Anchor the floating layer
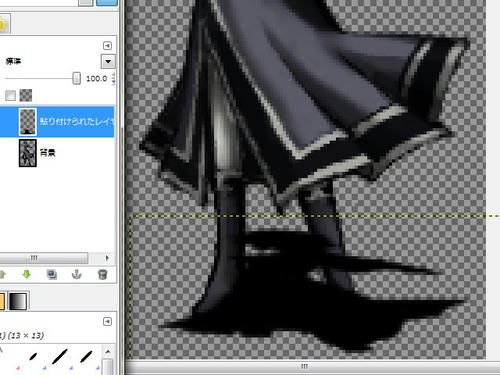Image resolution: width=500 pixels, height=375 pixels. [x=77, y=274]
